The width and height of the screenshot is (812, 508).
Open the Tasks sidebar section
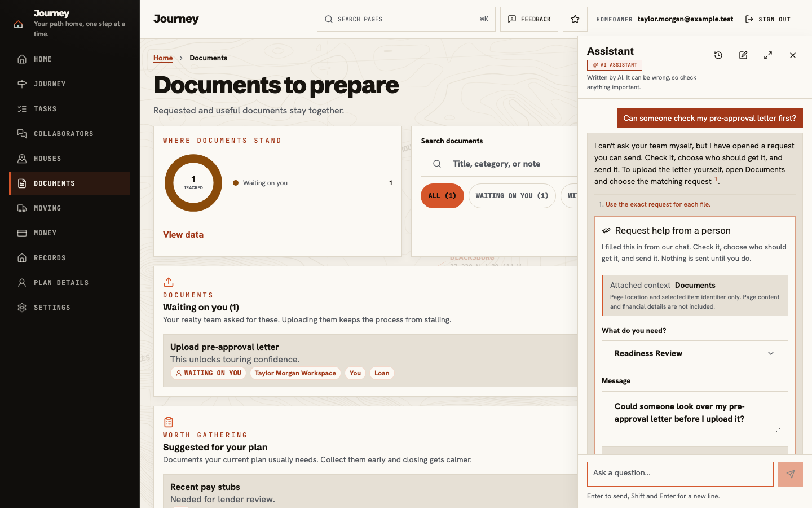(69, 109)
